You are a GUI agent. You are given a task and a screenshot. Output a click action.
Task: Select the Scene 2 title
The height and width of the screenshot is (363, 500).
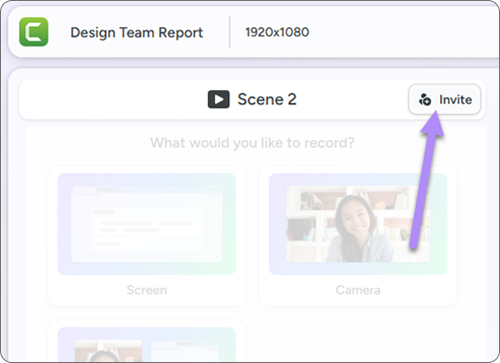click(267, 99)
